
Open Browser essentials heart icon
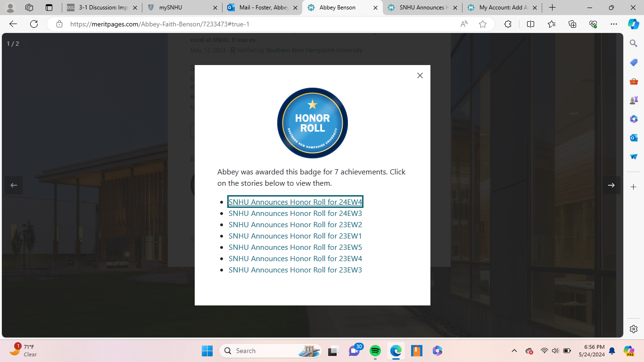593,24
